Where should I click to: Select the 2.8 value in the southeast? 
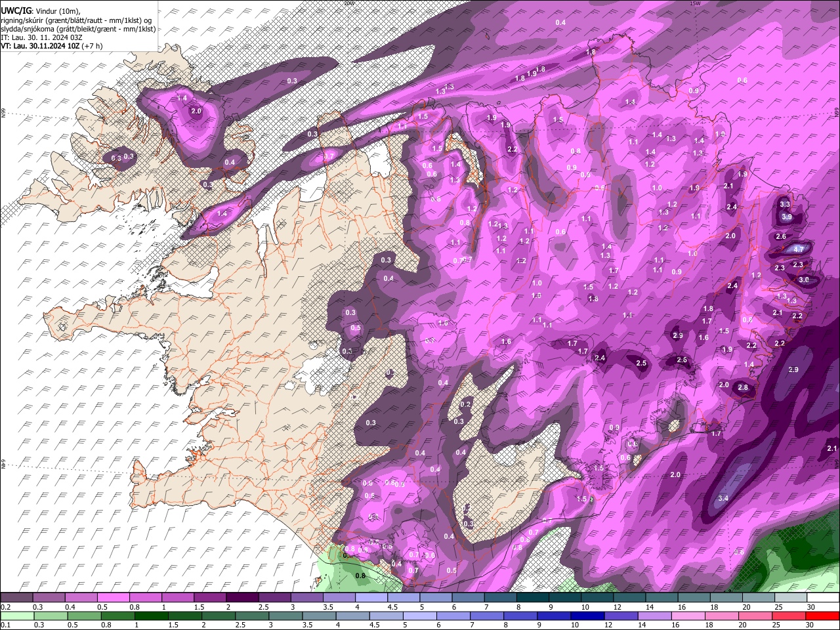[743, 388]
